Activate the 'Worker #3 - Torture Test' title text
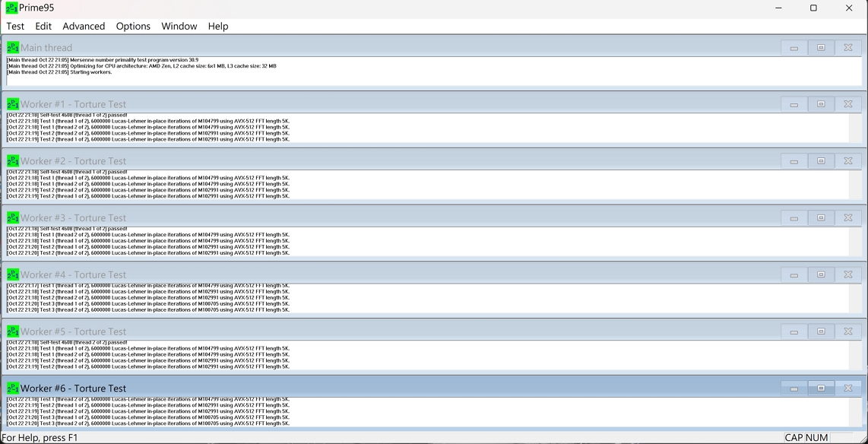868x444 pixels. coord(73,217)
